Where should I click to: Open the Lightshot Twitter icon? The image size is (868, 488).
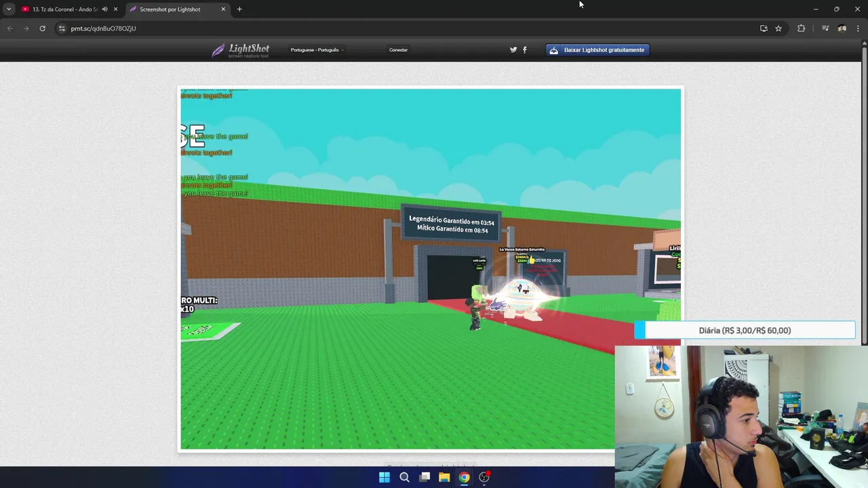pyautogui.click(x=513, y=49)
